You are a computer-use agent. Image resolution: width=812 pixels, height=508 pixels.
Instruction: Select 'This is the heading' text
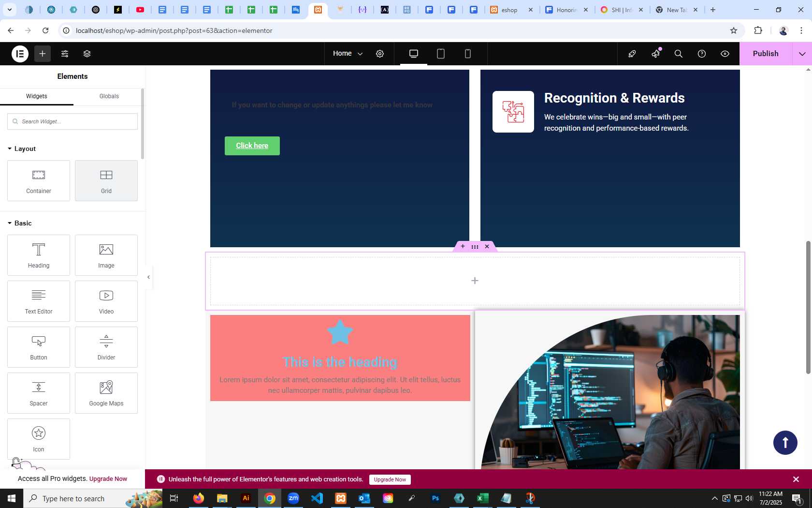coord(340,362)
